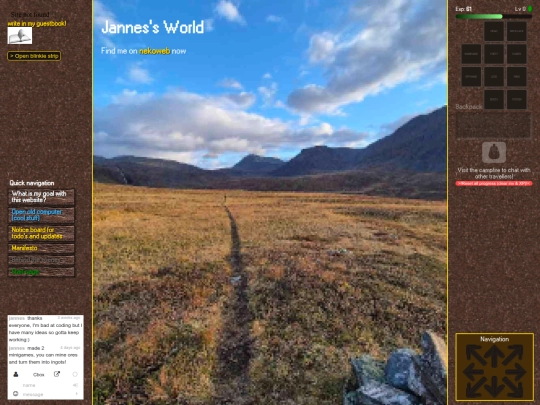
Task: Select the POTION equipment slot
Action: point(517,100)
